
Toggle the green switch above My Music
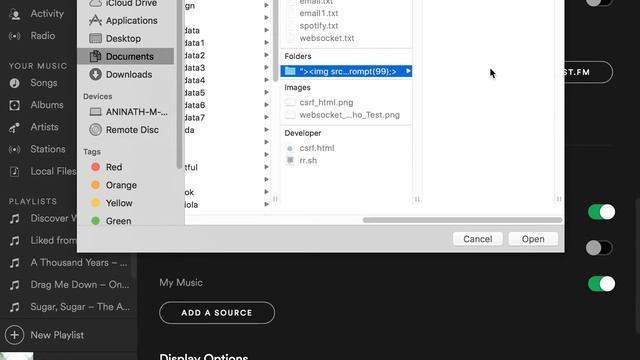pyautogui.click(x=601, y=212)
